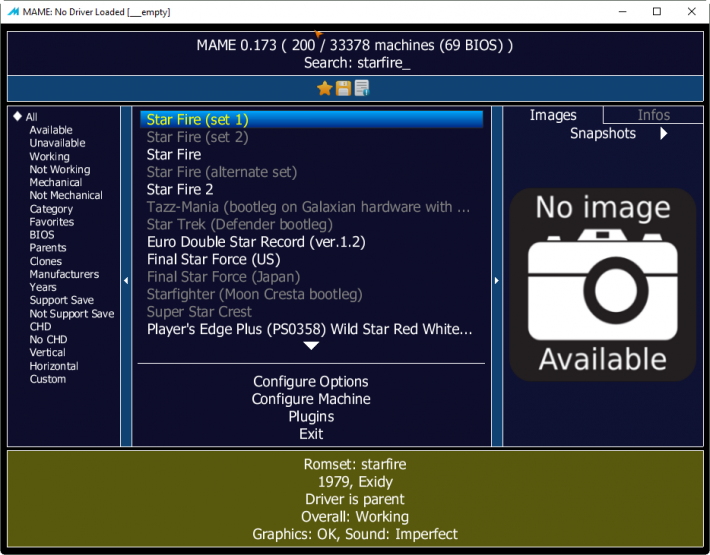Choose the Not Support Save filter

click(72, 314)
